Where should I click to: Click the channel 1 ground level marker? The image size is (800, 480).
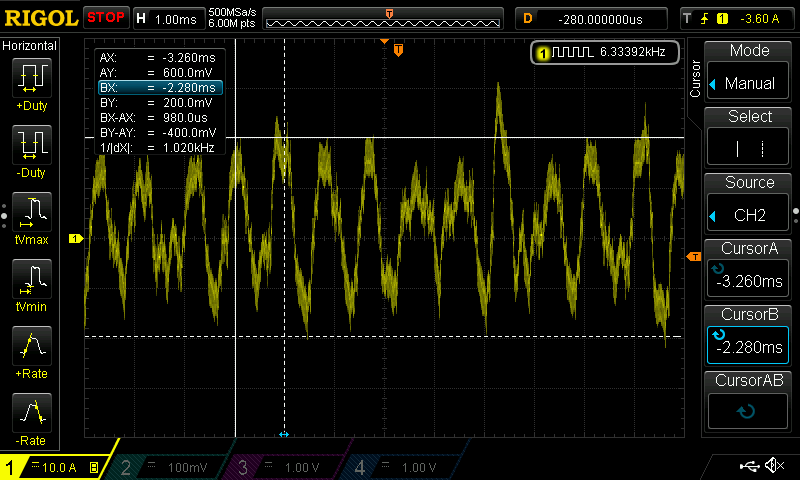click(x=76, y=238)
